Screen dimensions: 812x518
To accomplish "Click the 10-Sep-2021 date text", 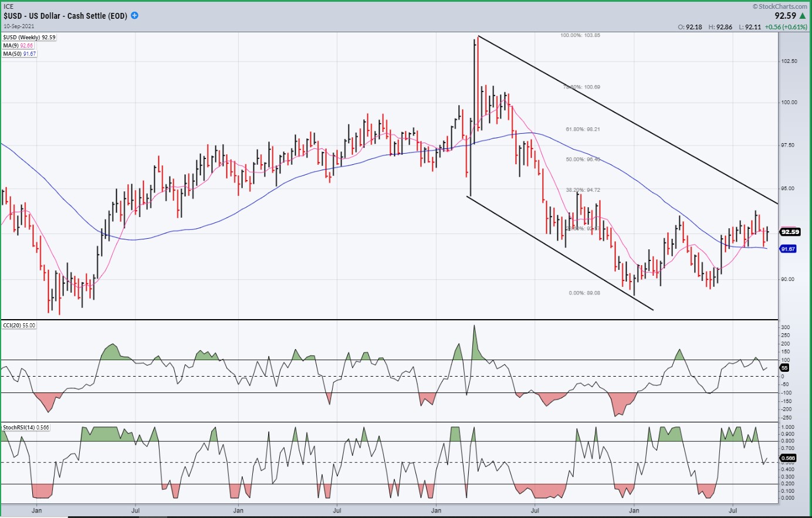I will pos(19,26).
